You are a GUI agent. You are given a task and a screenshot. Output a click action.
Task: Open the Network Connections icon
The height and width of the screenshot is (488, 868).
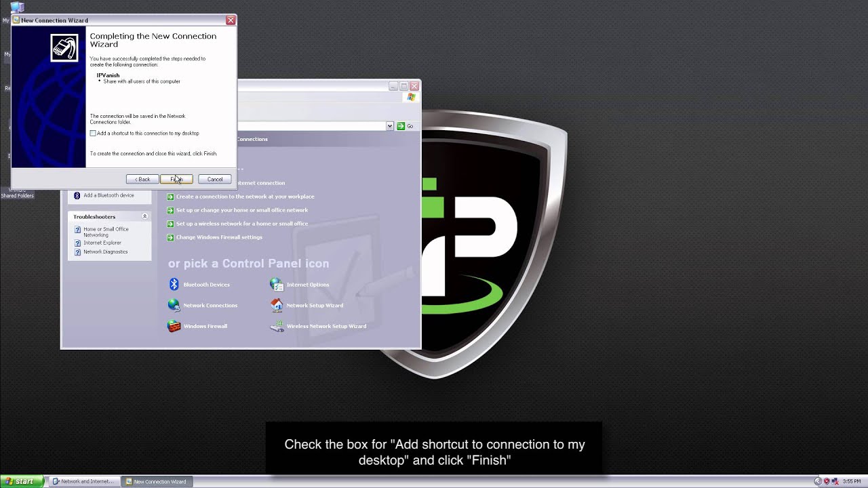[174, 305]
